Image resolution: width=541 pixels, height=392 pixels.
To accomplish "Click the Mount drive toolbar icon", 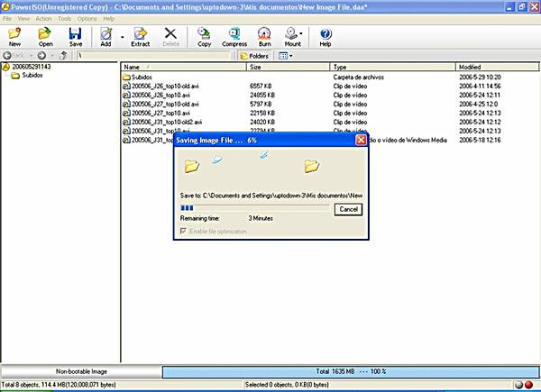I will click(x=292, y=37).
